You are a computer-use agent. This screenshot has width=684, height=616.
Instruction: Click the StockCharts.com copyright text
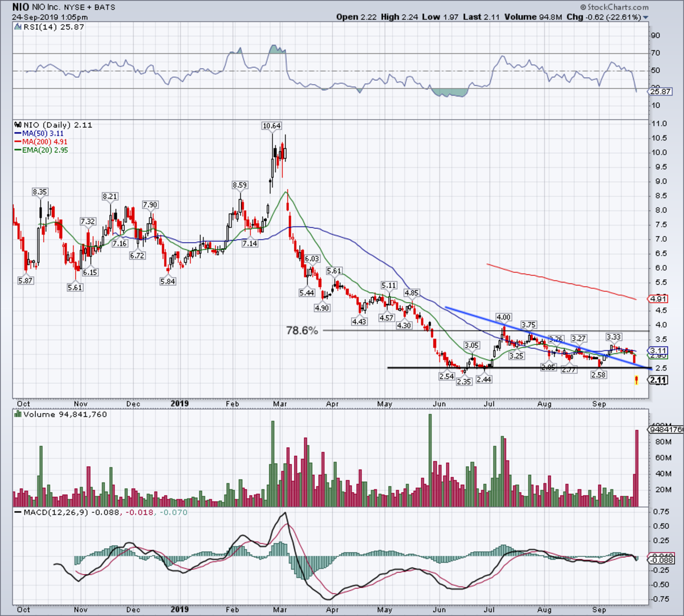pos(614,7)
